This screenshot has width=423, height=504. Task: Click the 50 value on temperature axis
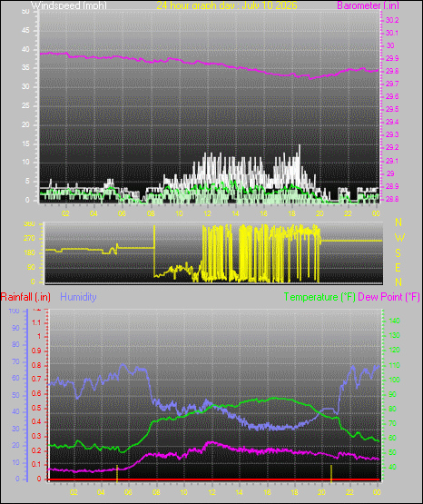[392, 452]
